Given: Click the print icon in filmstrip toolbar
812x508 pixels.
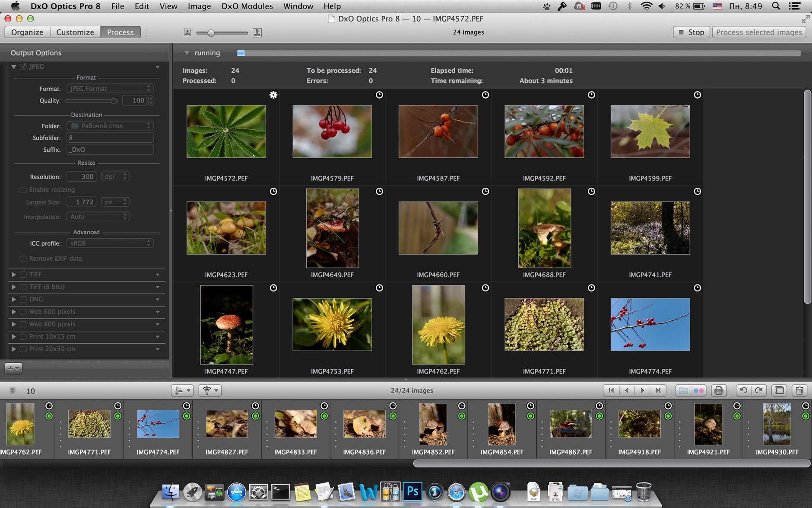Looking at the screenshot, I should [719, 390].
